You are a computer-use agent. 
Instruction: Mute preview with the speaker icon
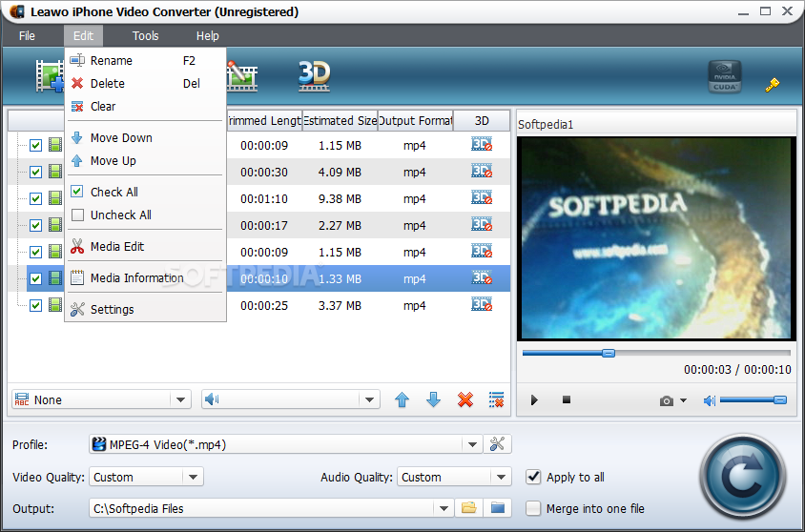(709, 400)
